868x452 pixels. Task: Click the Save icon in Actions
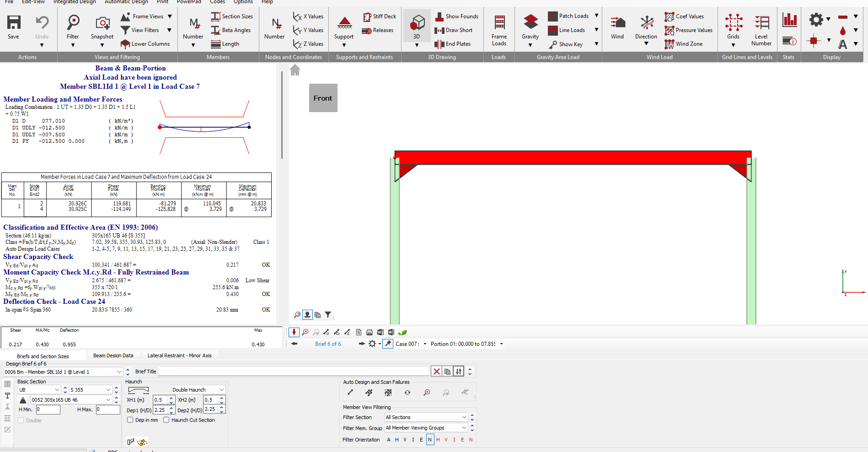[x=14, y=22]
